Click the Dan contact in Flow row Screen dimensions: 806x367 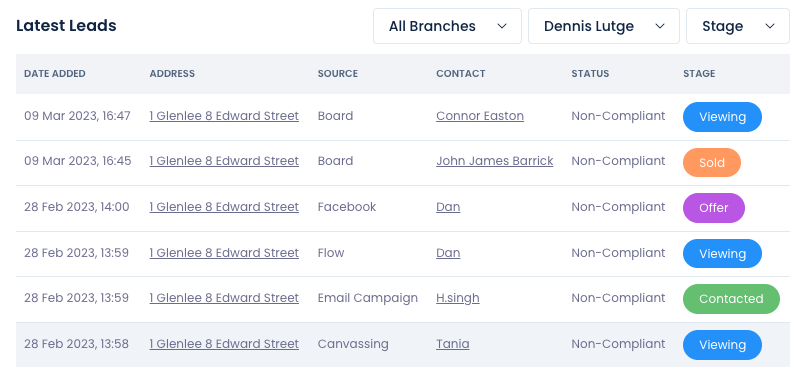[448, 253]
